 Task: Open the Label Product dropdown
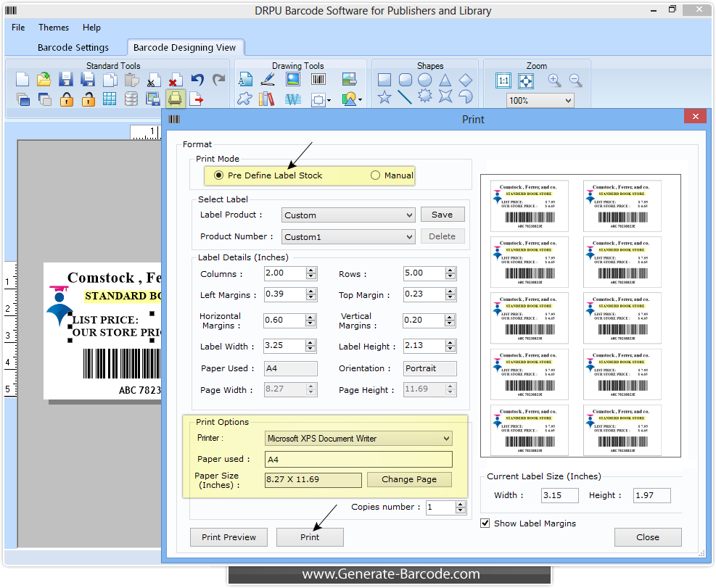pos(410,214)
